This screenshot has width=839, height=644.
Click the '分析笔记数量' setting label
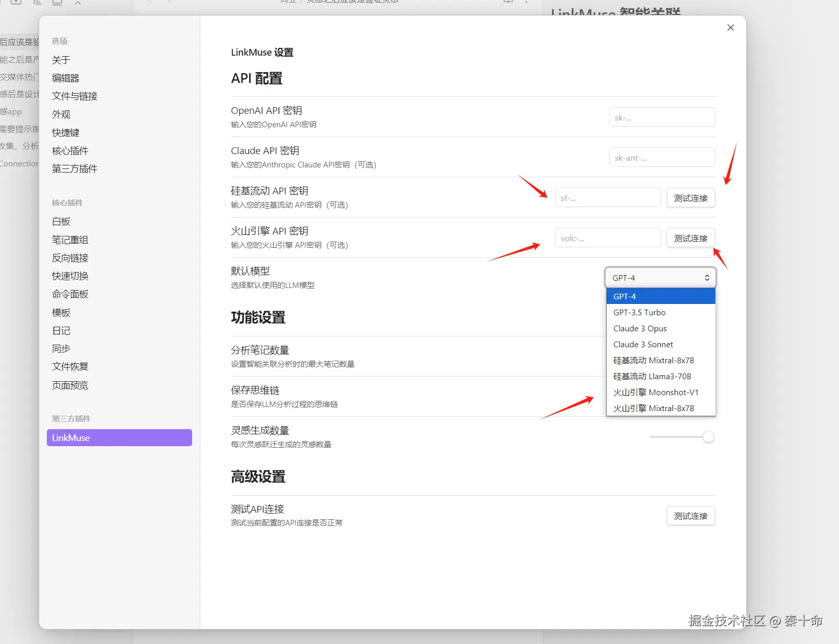point(260,350)
